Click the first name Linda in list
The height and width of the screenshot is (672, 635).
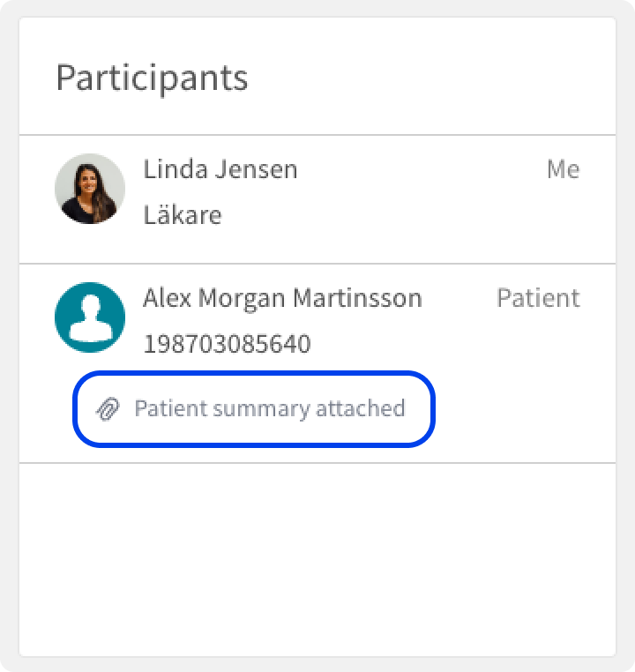176,169
